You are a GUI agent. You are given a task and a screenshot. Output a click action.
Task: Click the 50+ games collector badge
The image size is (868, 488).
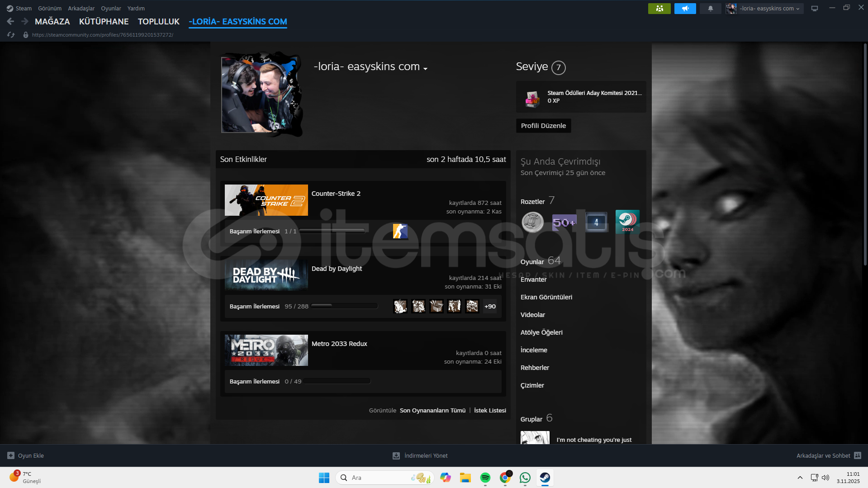point(564,222)
